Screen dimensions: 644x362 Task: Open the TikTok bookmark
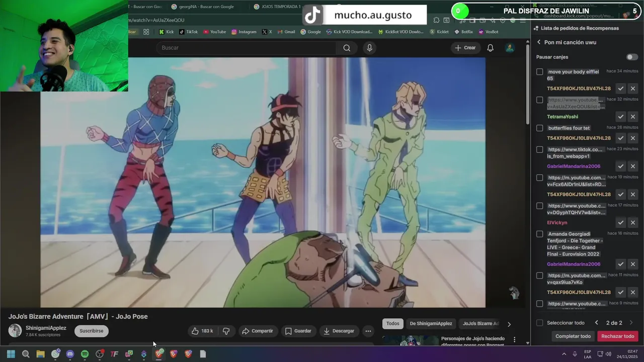pyautogui.click(x=189, y=32)
